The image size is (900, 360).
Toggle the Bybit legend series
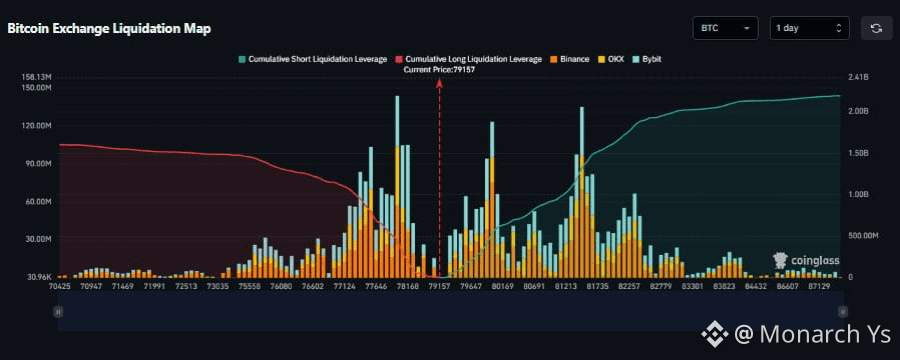[647, 59]
